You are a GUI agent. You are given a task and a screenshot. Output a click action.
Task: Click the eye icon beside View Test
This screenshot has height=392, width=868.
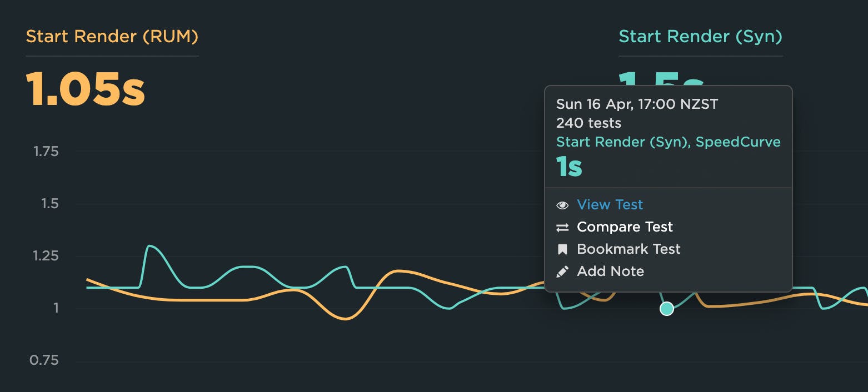tap(562, 205)
